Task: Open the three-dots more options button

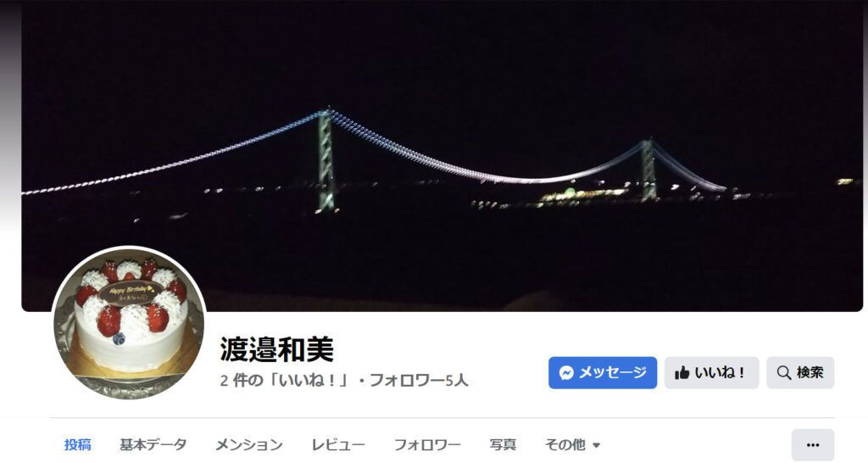Action: pos(813,444)
